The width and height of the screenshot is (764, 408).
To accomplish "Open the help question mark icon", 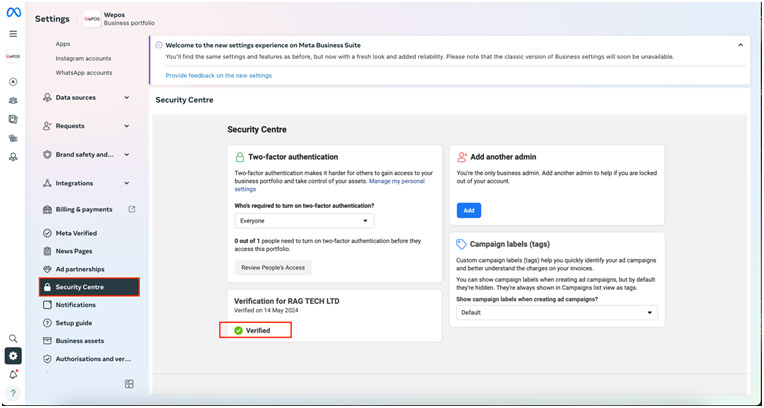I will click(13, 393).
